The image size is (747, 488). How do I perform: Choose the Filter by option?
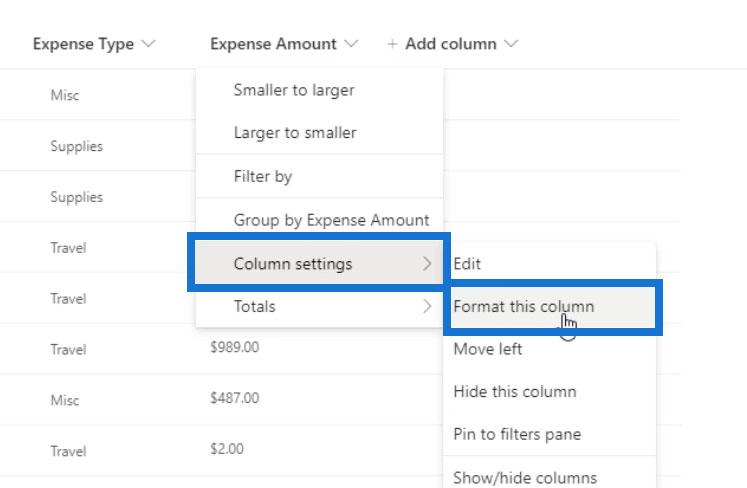click(x=319, y=176)
